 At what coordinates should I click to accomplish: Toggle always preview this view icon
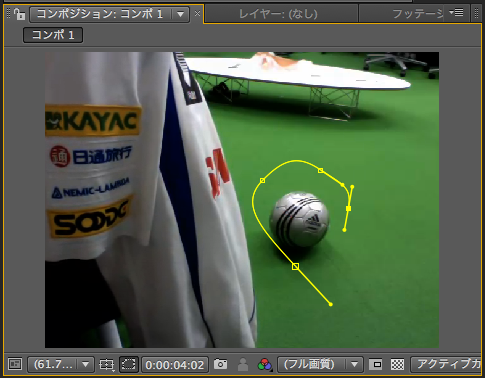[15, 364]
